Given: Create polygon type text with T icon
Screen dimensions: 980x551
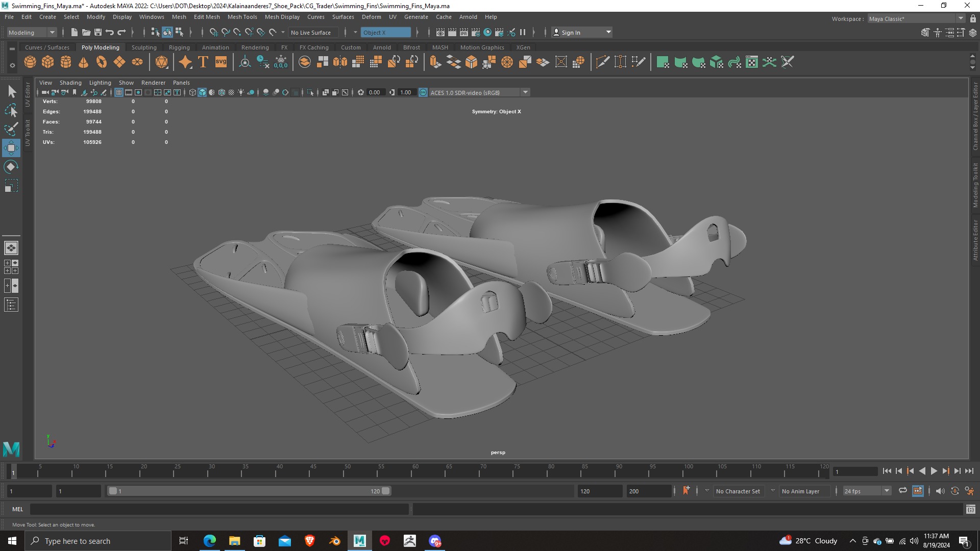Looking at the screenshot, I should click(x=203, y=62).
